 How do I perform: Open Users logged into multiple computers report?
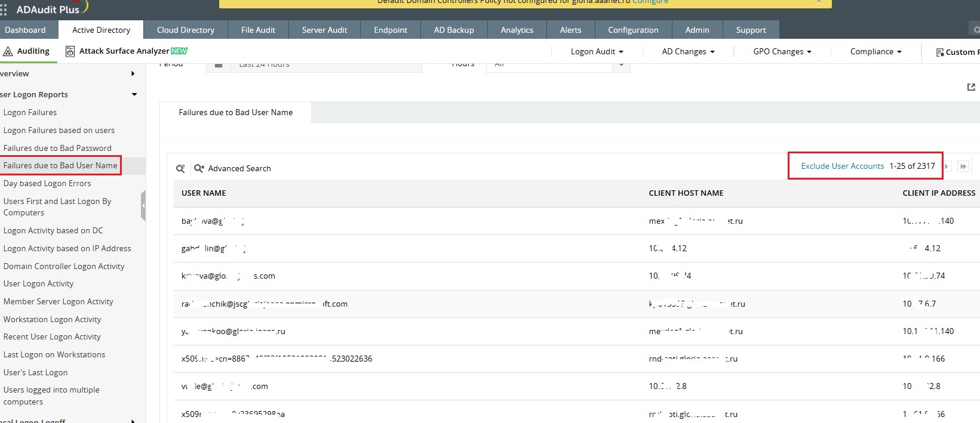click(x=51, y=396)
